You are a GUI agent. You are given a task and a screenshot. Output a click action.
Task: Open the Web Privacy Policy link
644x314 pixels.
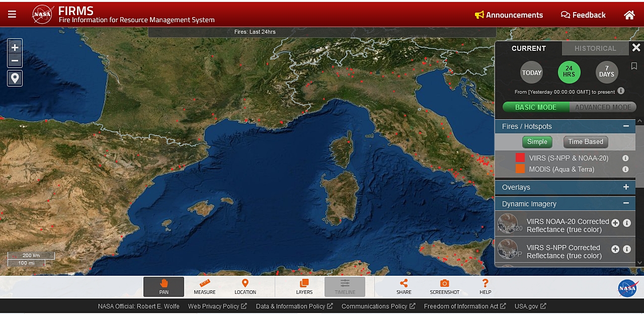(217, 306)
